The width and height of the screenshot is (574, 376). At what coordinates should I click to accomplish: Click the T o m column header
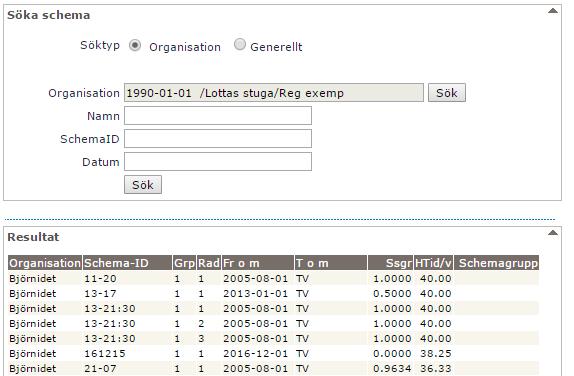coord(331,263)
